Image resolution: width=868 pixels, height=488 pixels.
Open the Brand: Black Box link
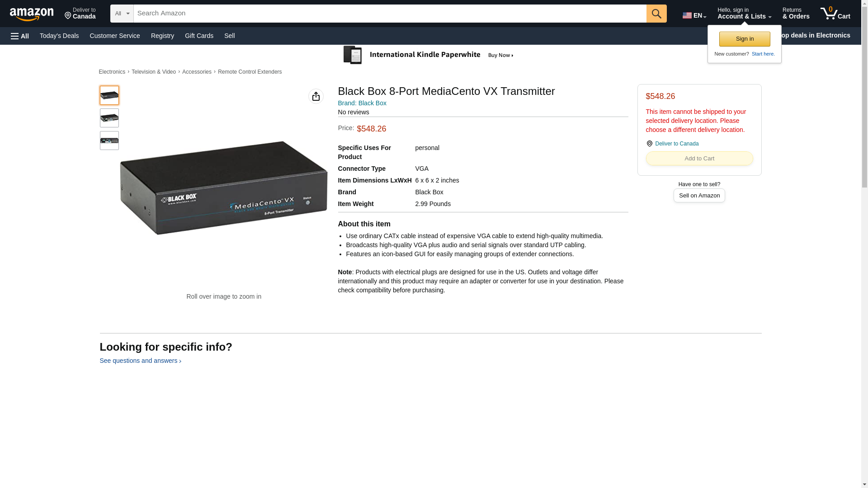click(362, 103)
